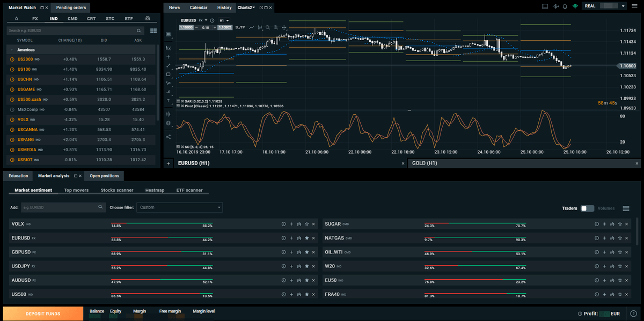Open the f(x) indicators tool

coord(169,48)
